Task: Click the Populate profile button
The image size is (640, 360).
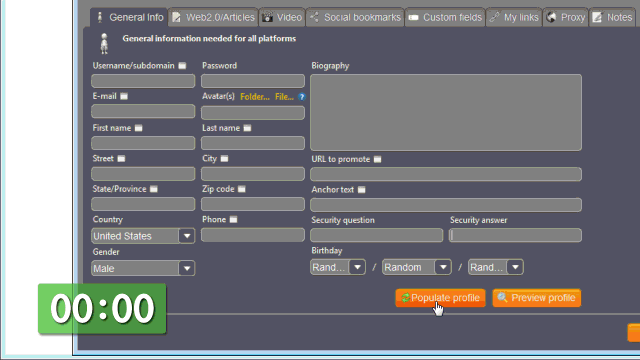Action: [x=440, y=298]
